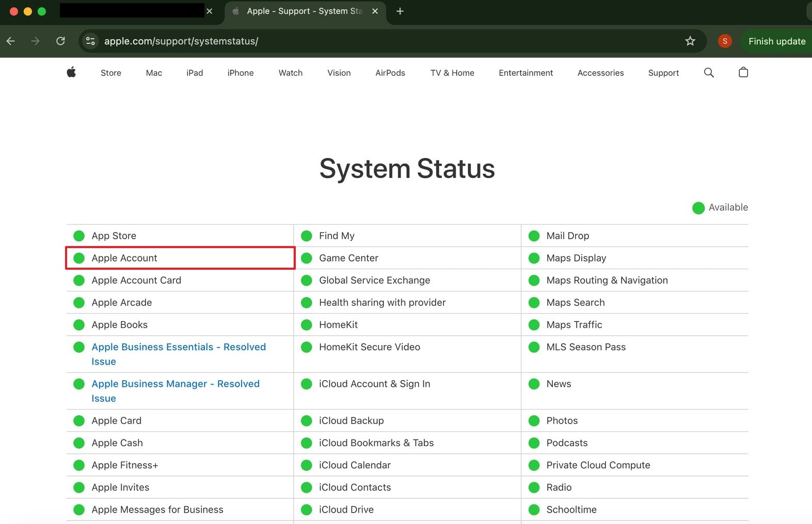Open Apple Business Manager resolved issue link

[175, 384]
